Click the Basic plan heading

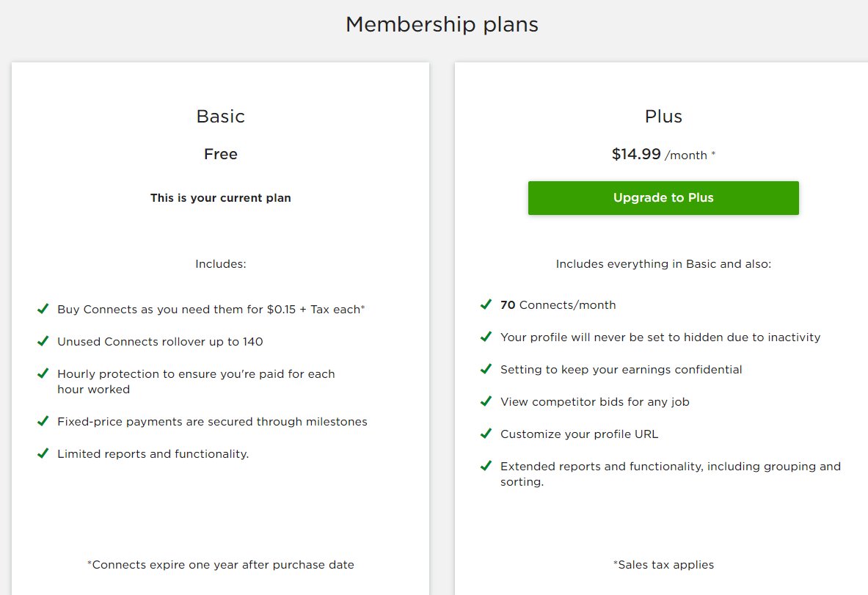coord(220,117)
